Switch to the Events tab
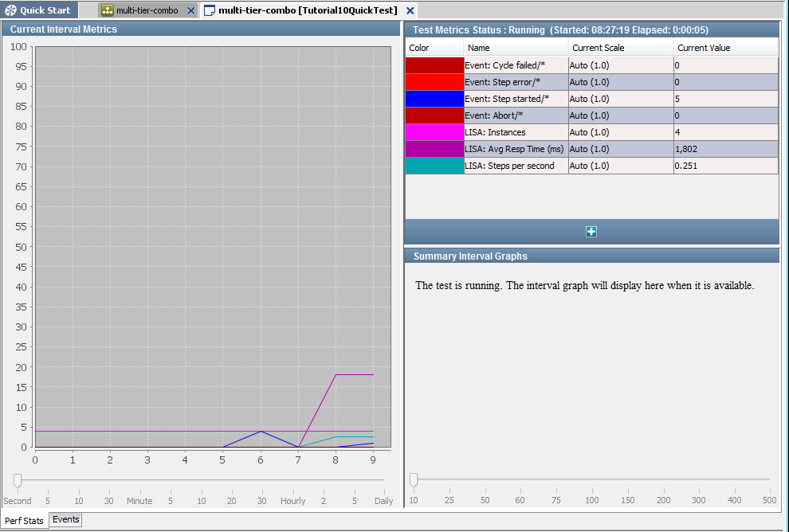Image resolution: width=789 pixels, height=532 pixels. (x=65, y=519)
